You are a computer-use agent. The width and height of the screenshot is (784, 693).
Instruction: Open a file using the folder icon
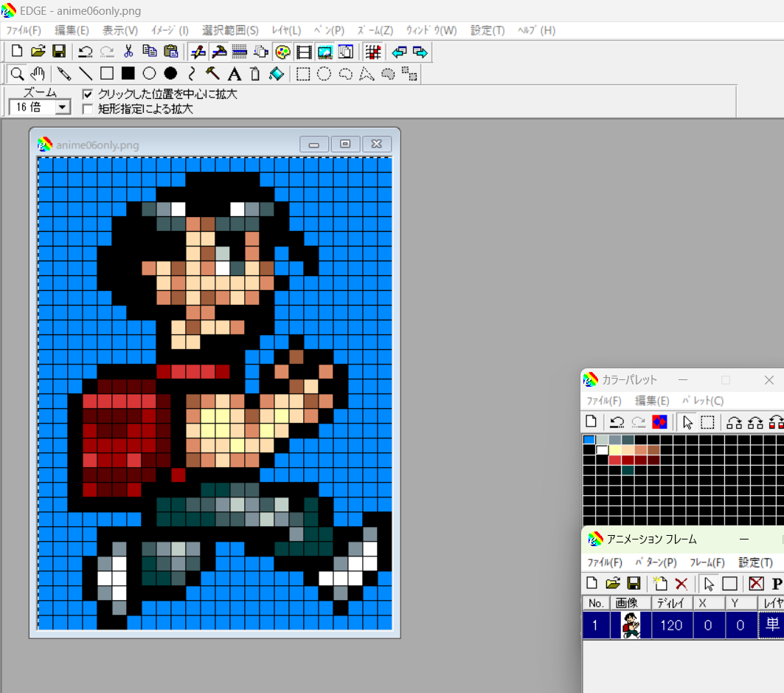(x=38, y=52)
